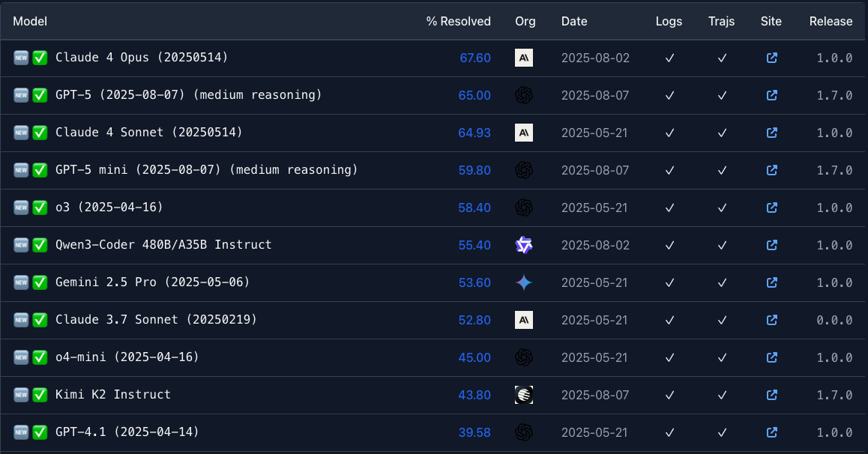This screenshot has width=868, height=454.
Task: Sort by the Release column header
Action: coord(831,21)
